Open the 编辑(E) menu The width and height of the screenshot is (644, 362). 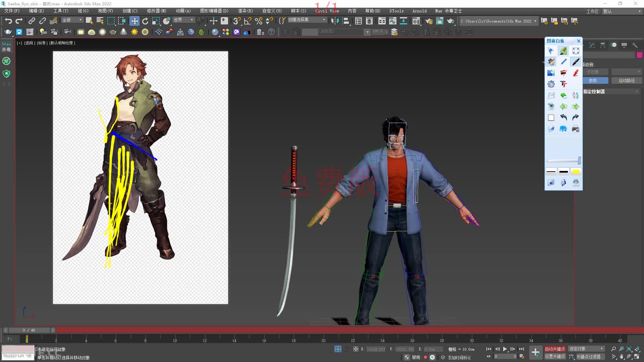pyautogui.click(x=36, y=11)
